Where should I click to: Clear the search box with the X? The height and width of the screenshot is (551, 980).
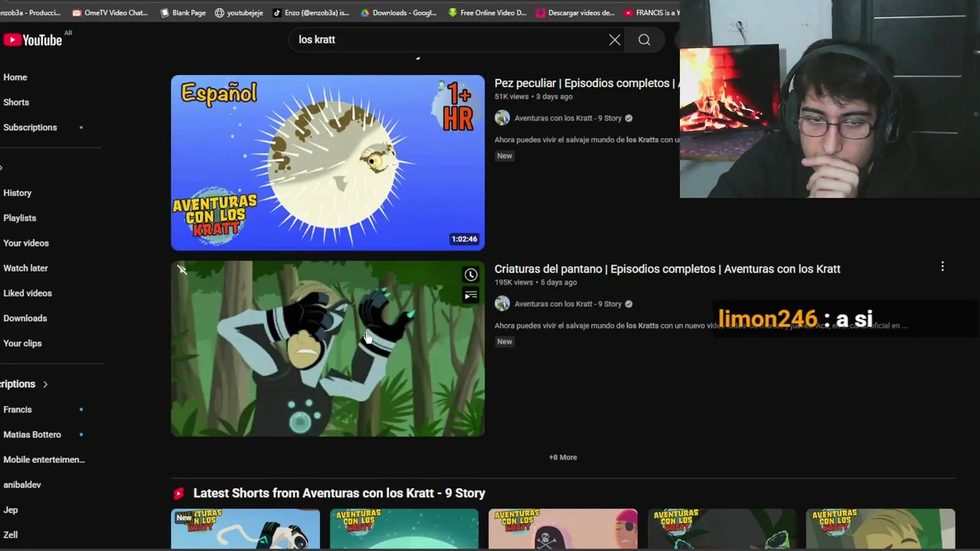(615, 40)
